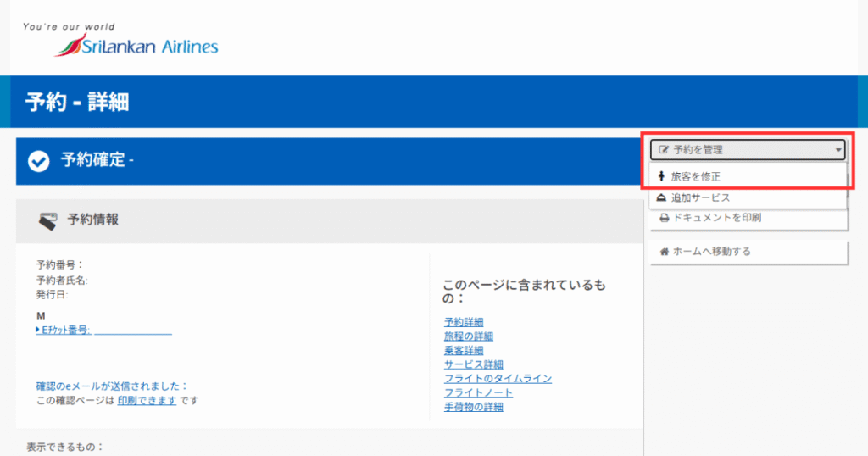Open the 手荷物の詳細 link

pyautogui.click(x=473, y=407)
